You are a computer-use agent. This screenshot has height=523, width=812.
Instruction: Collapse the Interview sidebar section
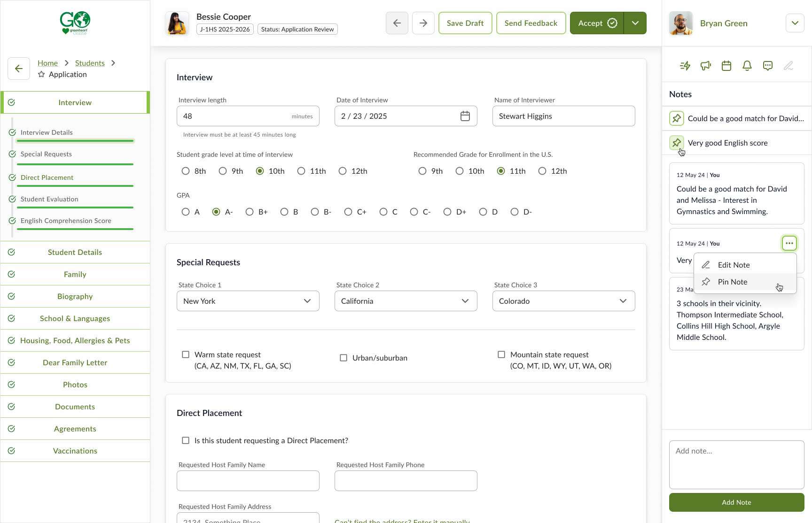pyautogui.click(x=75, y=102)
